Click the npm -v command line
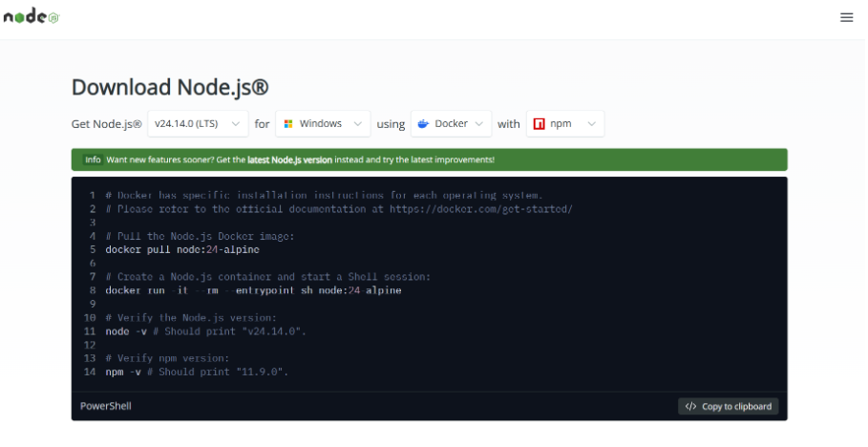 (x=197, y=372)
